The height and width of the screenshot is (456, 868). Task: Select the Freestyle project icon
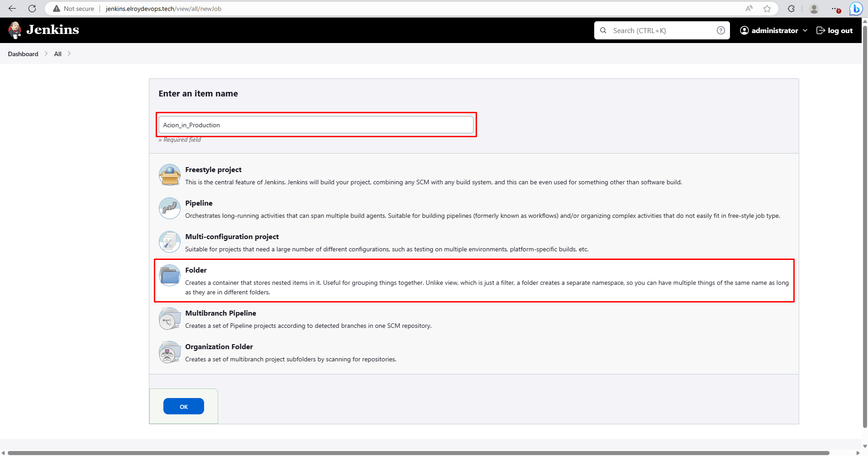[170, 175]
